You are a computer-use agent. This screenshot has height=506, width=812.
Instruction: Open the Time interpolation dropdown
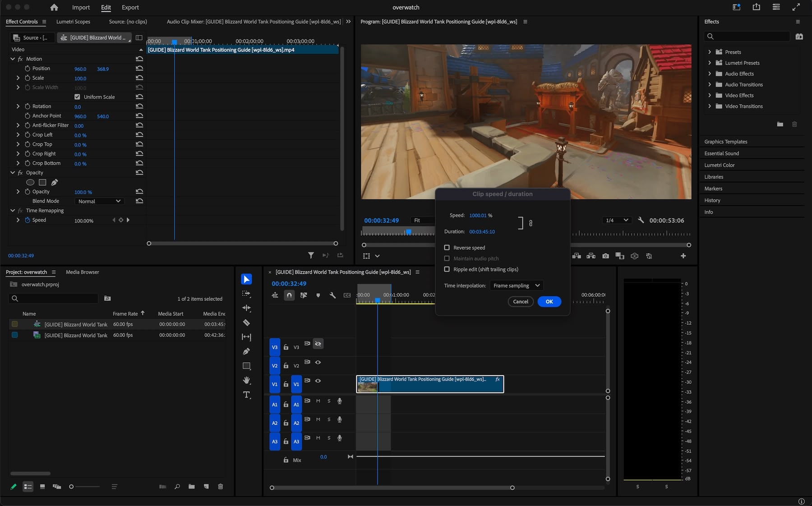click(x=516, y=285)
